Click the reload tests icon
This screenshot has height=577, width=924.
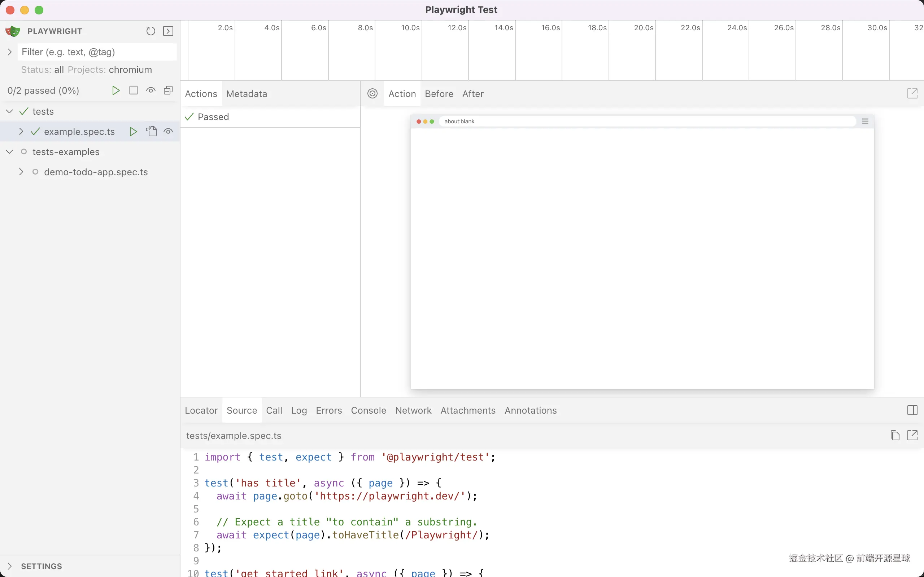pos(151,31)
